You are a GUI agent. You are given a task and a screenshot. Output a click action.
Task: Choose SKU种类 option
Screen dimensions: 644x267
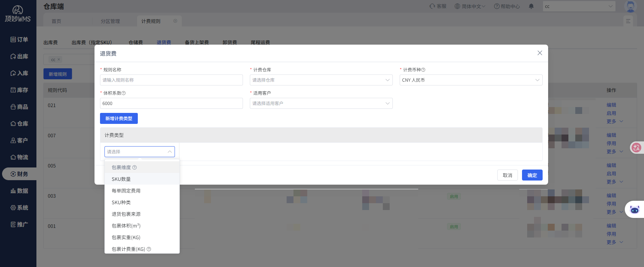142,202
